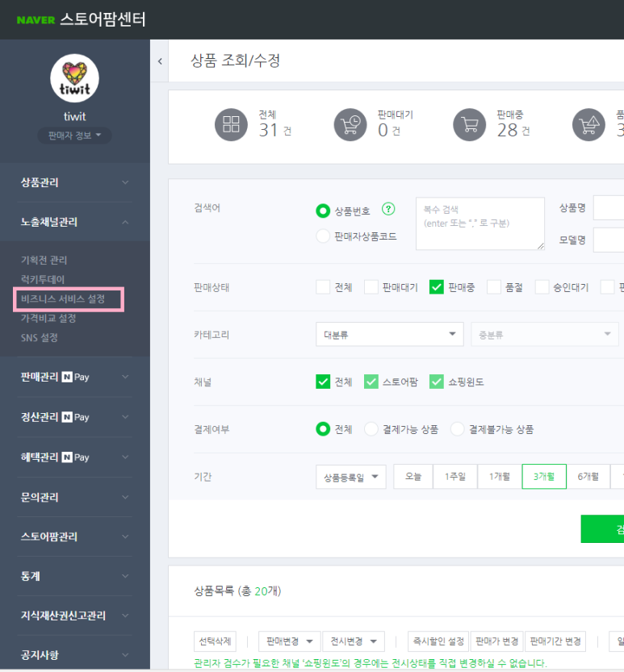Expand the 스토어팜관리 menu
This screenshot has height=672, width=624.
coord(74,536)
